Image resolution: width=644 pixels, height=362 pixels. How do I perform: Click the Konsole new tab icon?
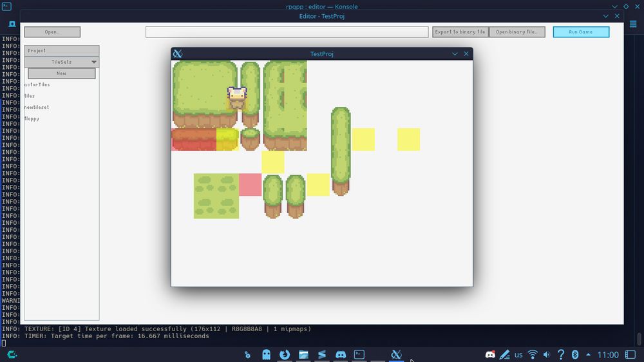[x=12, y=24]
